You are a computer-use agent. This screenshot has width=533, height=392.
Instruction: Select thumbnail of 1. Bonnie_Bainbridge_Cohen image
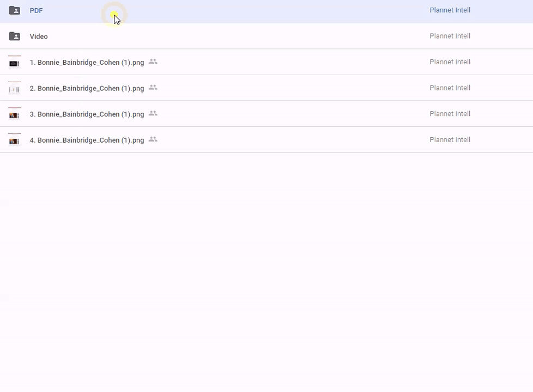[x=15, y=62]
